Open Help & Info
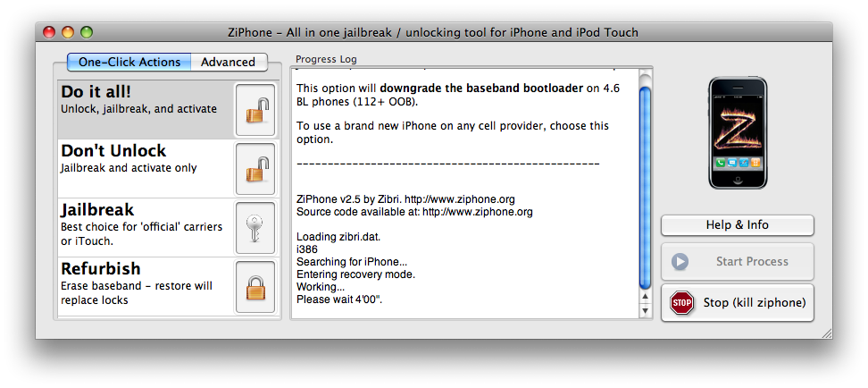The width and height of the screenshot is (868, 388). coord(738,225)
